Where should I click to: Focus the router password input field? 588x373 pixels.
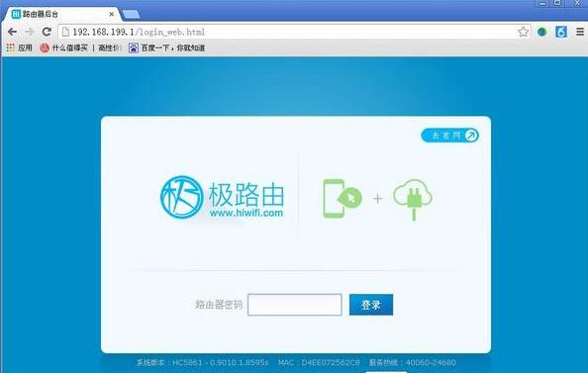(295, 305)
